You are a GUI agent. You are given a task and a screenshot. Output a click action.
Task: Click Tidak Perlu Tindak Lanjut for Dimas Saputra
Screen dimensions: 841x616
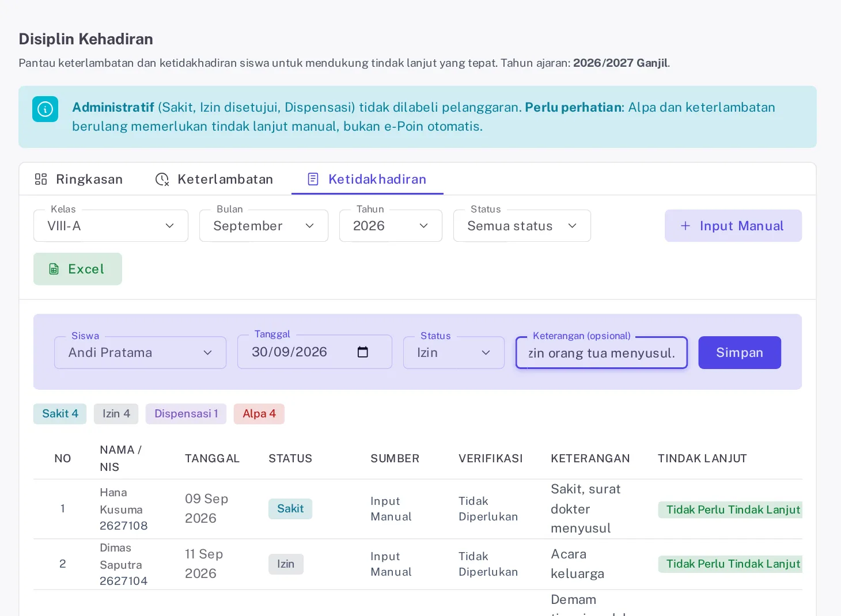[x=730, y=564]
